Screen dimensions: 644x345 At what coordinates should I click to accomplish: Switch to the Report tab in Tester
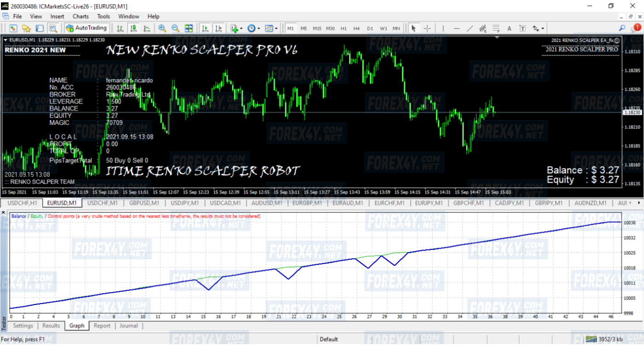[102, 326]
